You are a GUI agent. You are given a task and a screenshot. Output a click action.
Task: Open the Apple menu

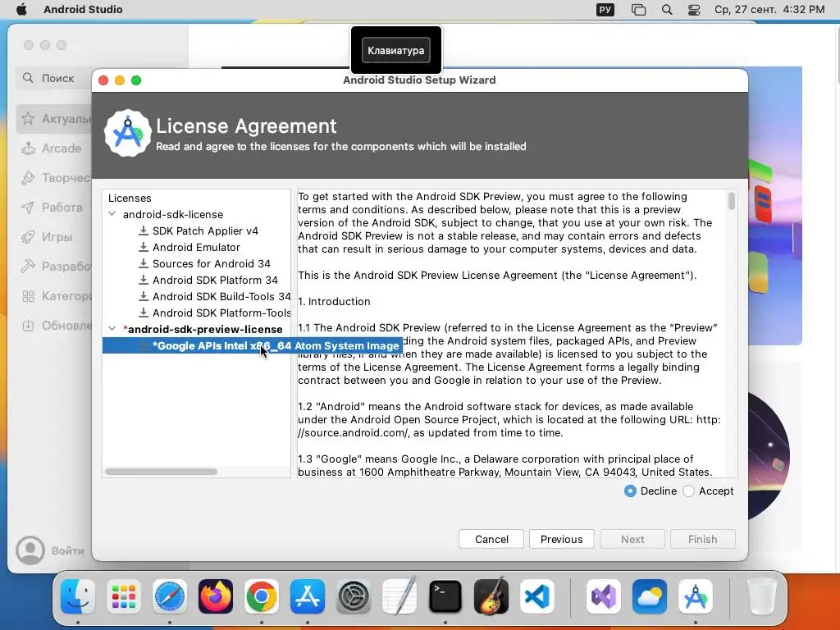pyautogui.click(x=21, y=9)
